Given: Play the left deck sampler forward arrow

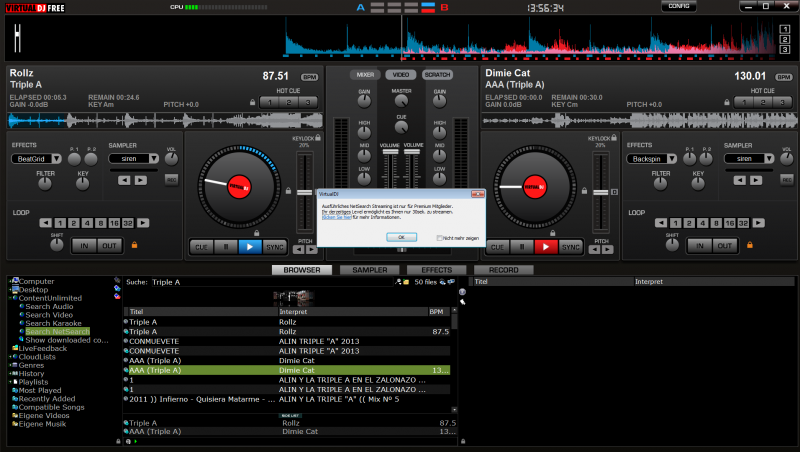Looking at the screenshot, I should (x=141, y=180).
